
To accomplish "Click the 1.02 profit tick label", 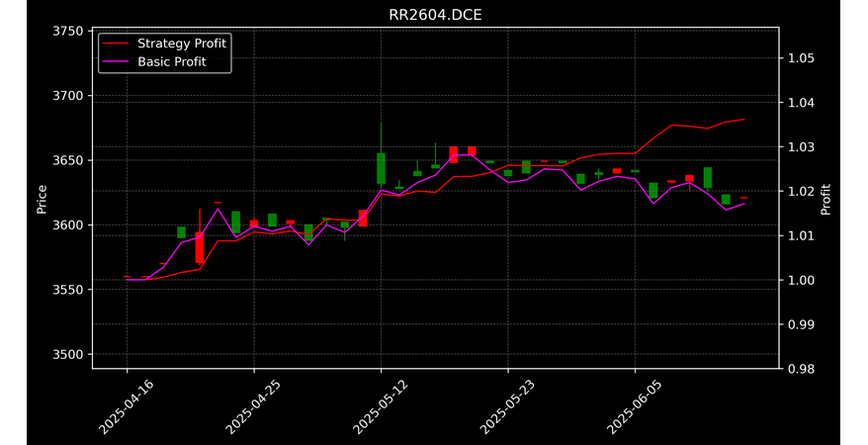I will coord(801,192).
